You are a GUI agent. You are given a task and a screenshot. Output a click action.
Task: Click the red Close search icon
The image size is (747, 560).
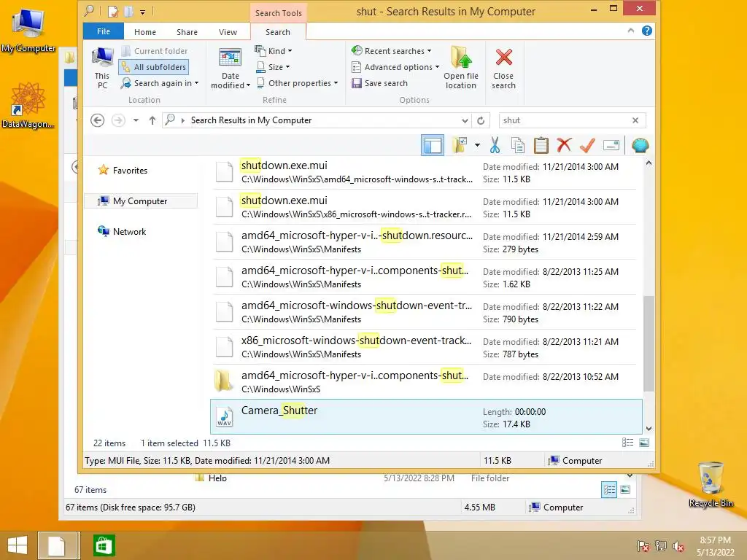[503, 58]
